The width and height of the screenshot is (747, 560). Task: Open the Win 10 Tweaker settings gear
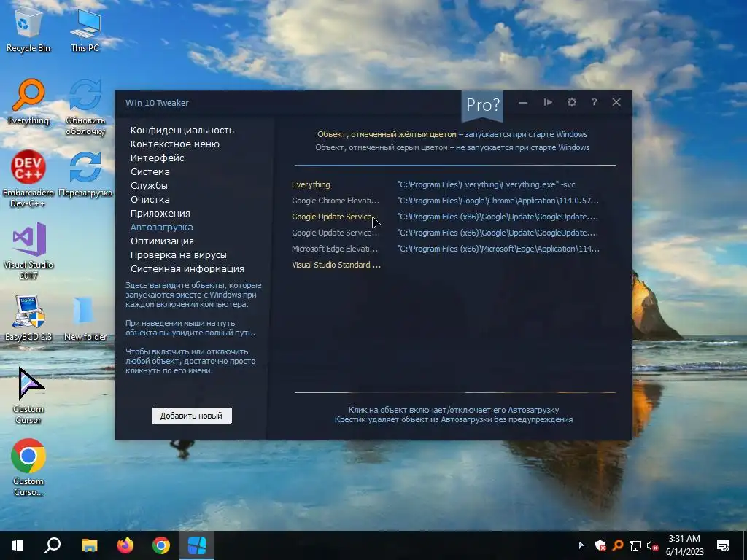572,102
